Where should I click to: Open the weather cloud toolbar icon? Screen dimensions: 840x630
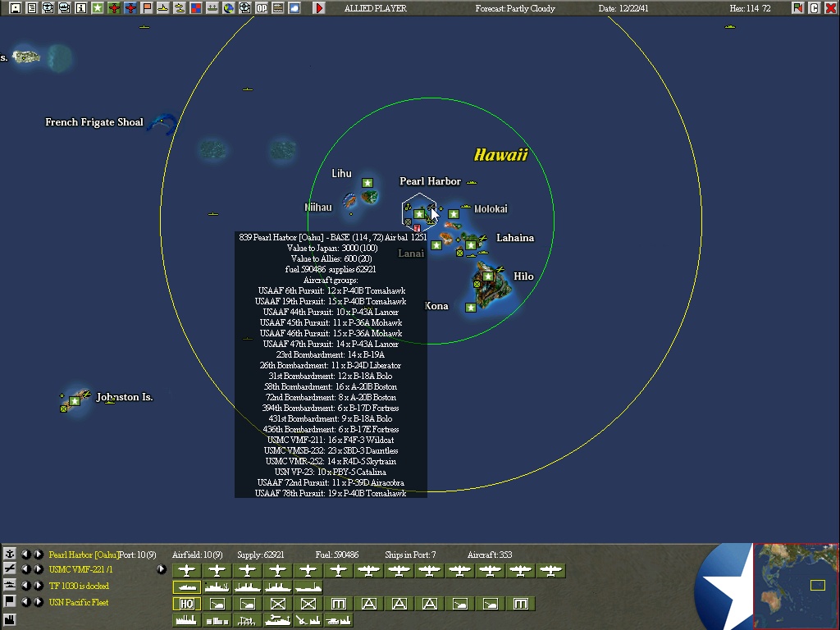(x=294, y=8)
